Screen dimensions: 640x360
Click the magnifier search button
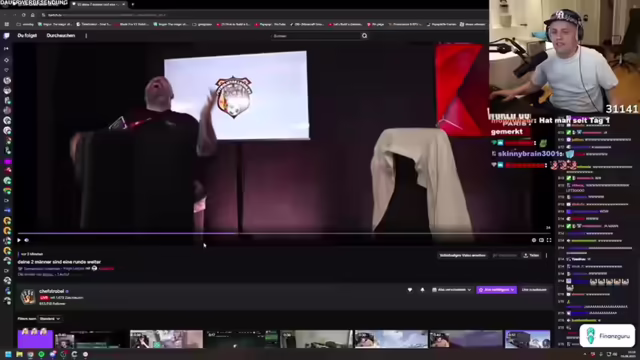tap(364, 36)
